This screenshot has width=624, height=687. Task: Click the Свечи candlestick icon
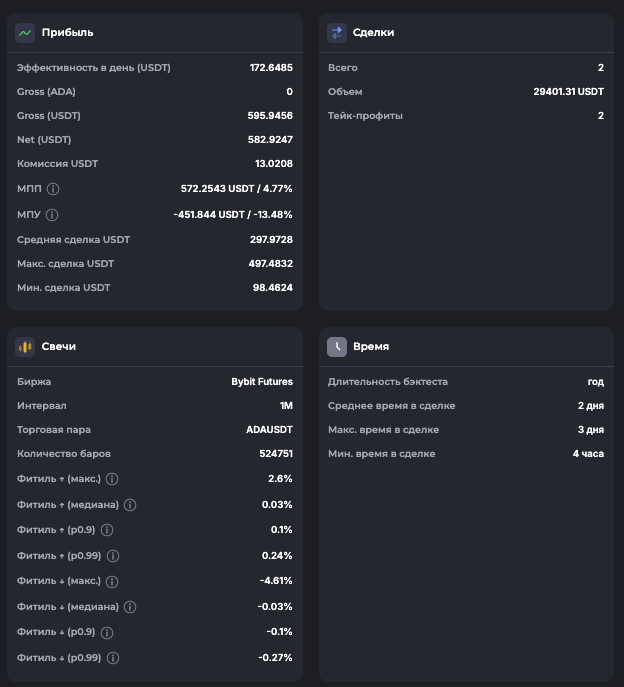(x=25, y=346)
